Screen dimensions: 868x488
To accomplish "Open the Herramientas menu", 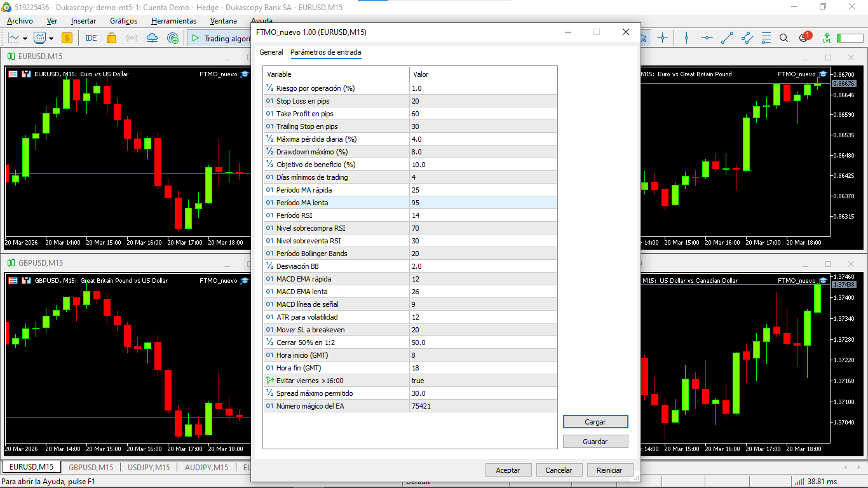I will [173, 21].
